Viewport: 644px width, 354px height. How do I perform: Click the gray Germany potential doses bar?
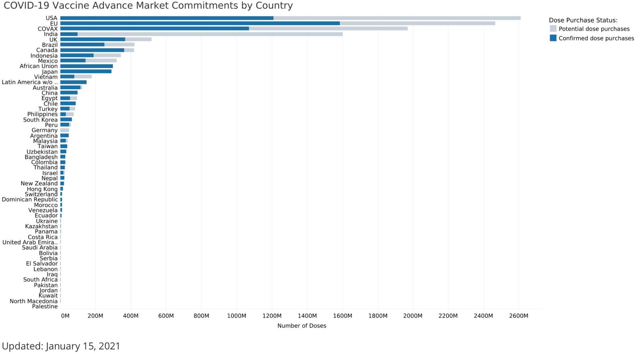point(65,130)
